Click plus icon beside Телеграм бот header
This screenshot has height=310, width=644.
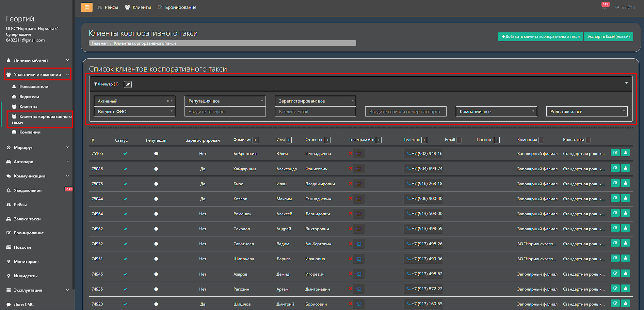point(379,140)
